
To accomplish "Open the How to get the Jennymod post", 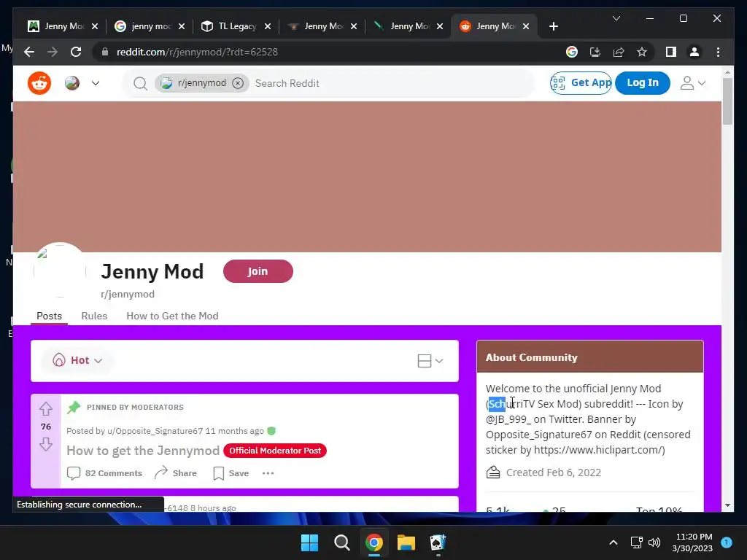I will point(143,451).
